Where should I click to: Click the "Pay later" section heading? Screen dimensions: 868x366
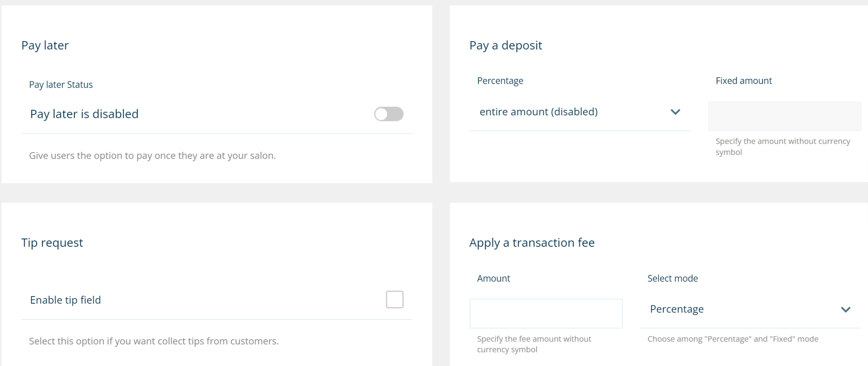[45, 45]
